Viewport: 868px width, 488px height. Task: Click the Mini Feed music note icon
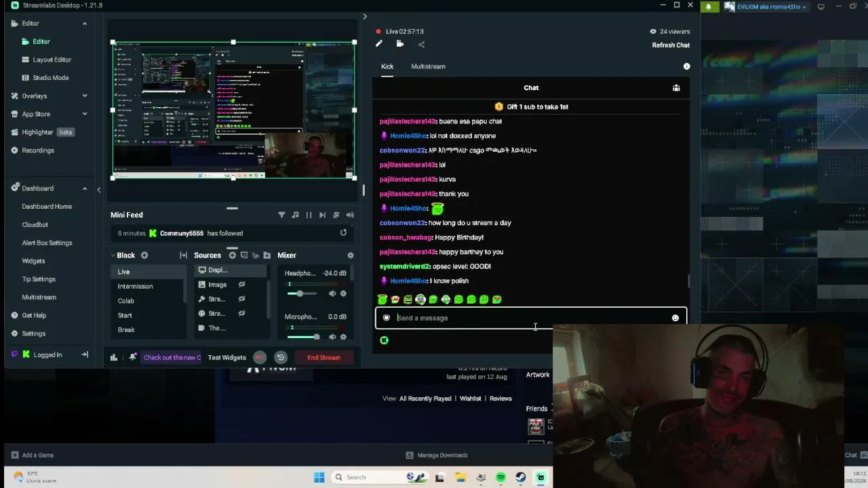(295, 215)
